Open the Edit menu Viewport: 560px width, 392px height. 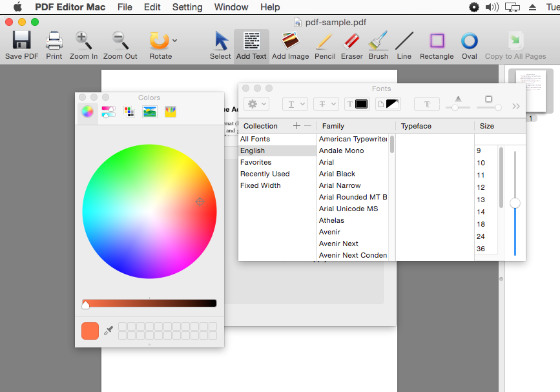[x=152, y=7]
